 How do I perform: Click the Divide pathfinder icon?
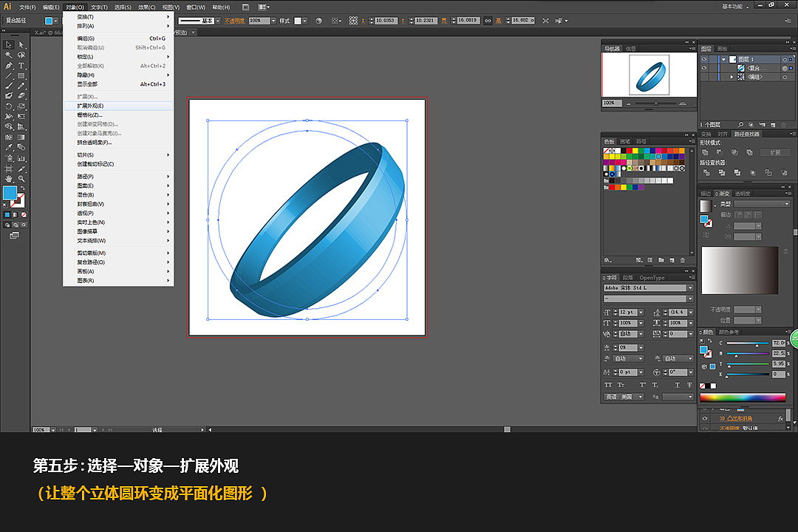coord(706,173)
